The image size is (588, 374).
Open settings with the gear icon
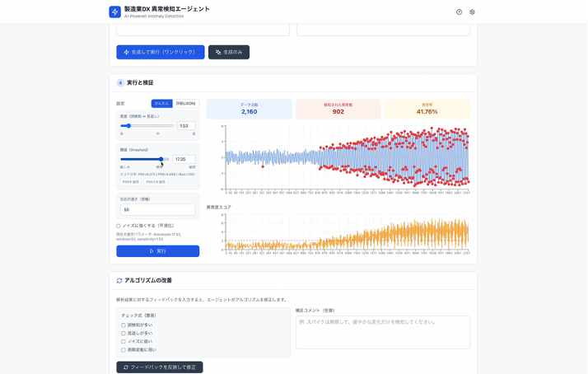pos(473,12)
